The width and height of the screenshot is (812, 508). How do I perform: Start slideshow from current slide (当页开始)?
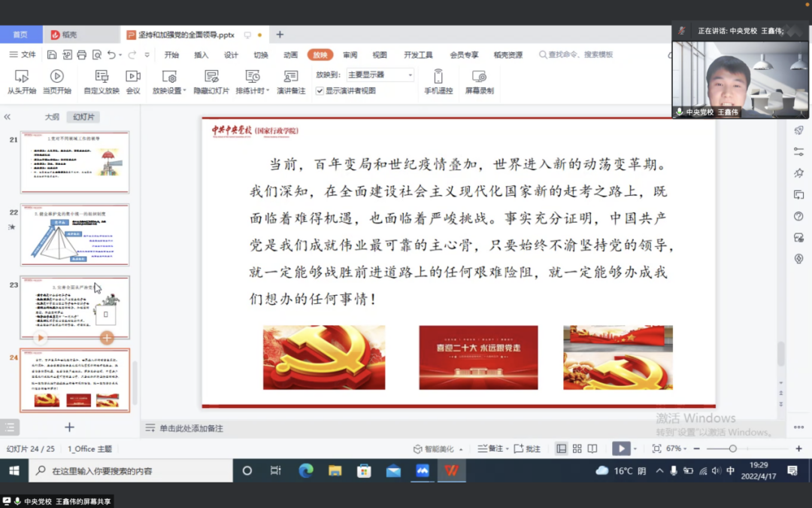(56, 81)
